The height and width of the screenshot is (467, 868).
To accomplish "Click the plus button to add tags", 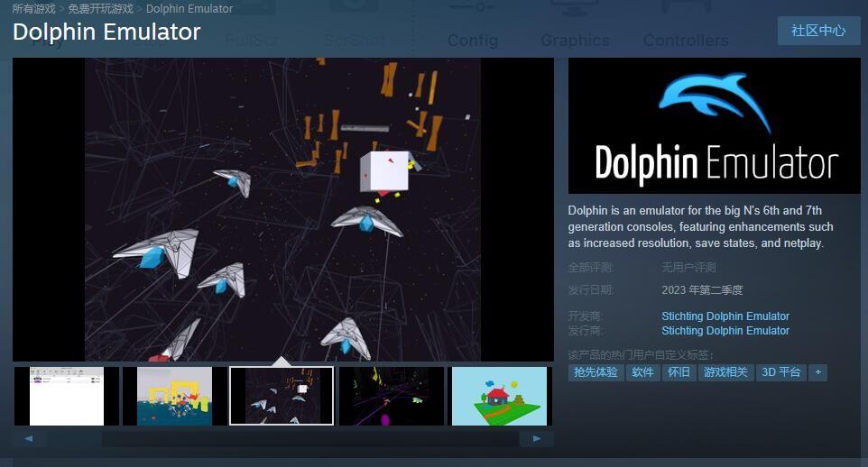I will (817, 371).
